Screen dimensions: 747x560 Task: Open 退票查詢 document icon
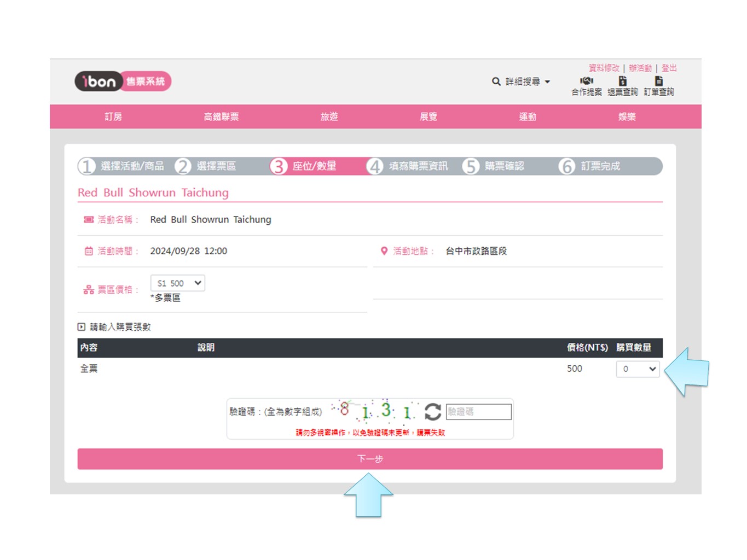(x=623, y=81)
